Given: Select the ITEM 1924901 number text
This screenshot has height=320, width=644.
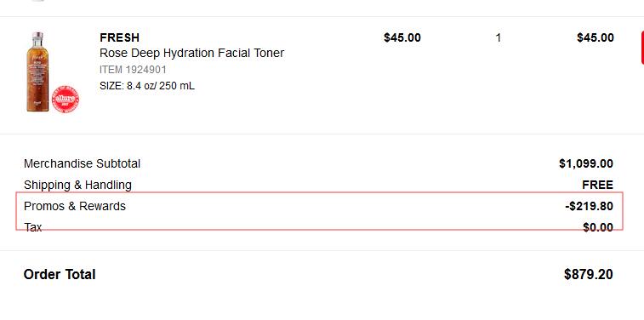Looking at the screenshot, I should click(x=133, y=70).
